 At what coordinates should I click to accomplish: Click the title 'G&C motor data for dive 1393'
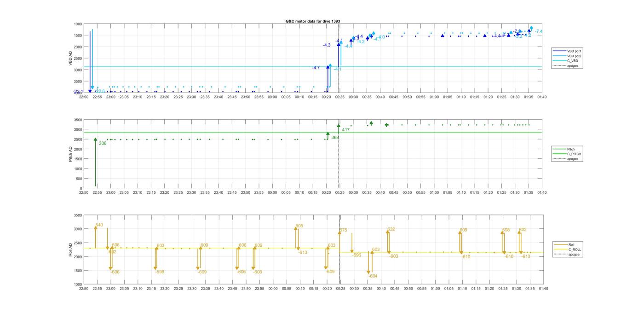313,21
